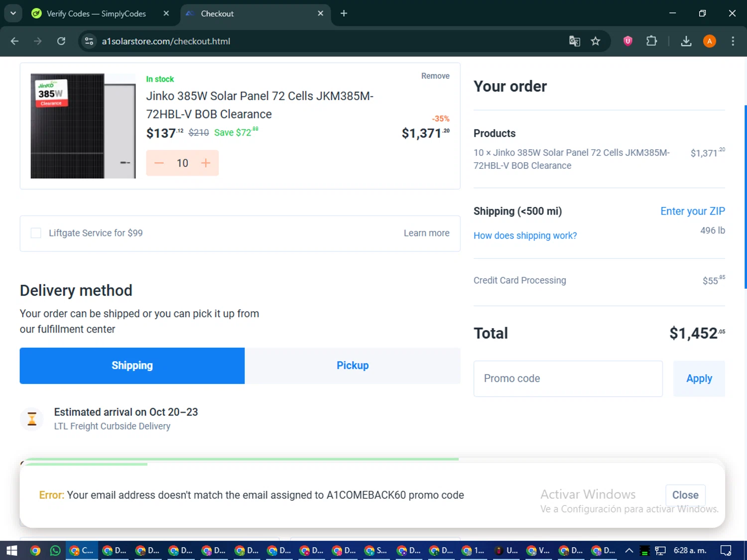Remove the Jinko panel from cart
Screen dimensions: 747x560
435,76
